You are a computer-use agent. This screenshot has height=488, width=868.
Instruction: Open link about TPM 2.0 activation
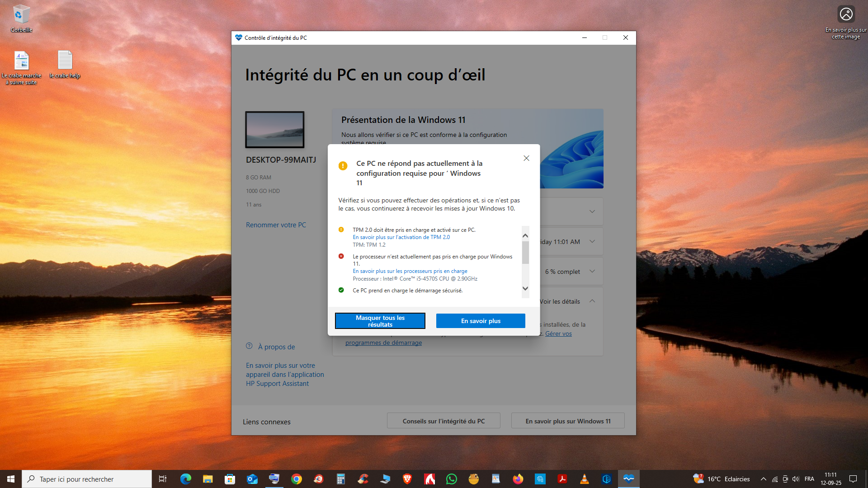401,237
